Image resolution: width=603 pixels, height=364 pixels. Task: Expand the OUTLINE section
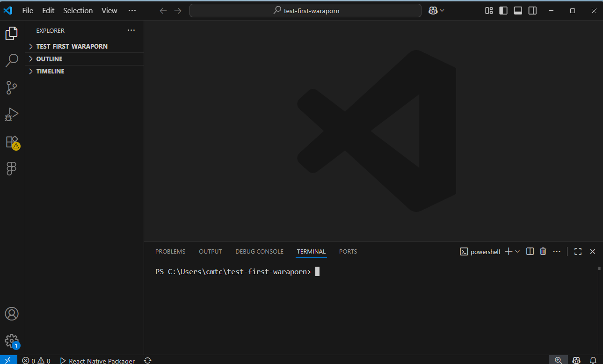[49, 59]
